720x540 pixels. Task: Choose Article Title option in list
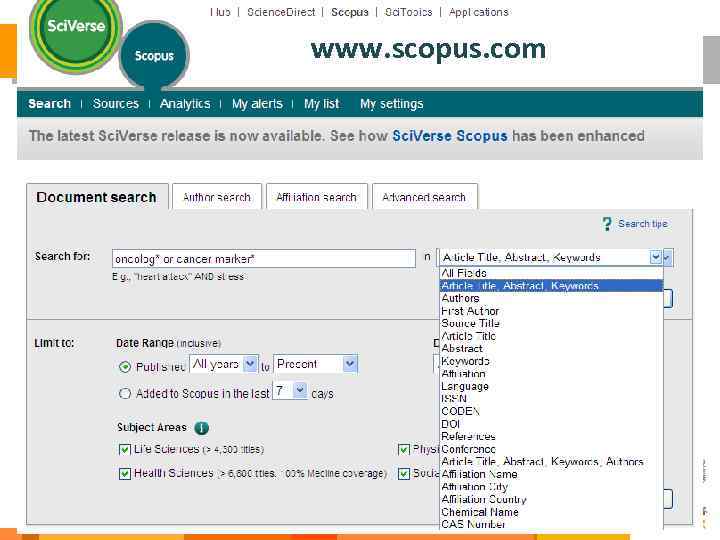click(x=551, y=336)
